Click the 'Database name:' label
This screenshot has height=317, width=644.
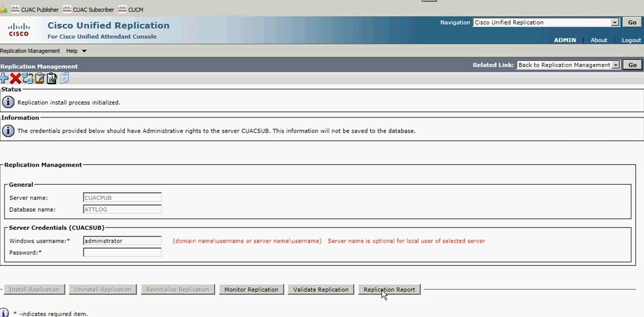32,209
